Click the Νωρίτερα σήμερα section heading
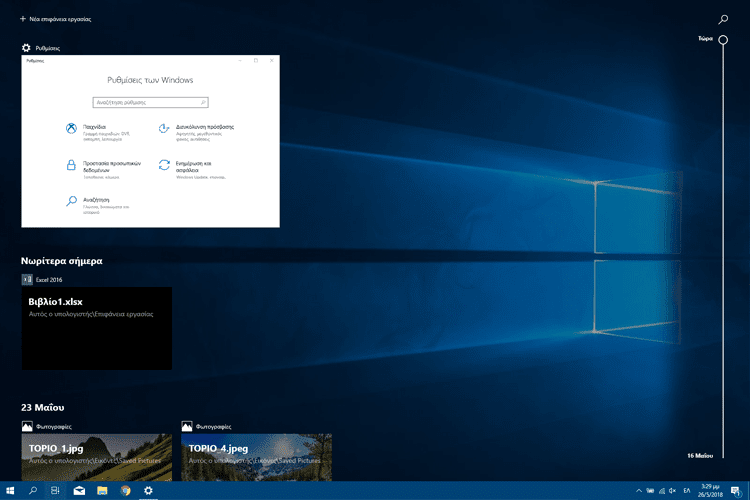Viewport: 750px width, 500px height. 62,261
